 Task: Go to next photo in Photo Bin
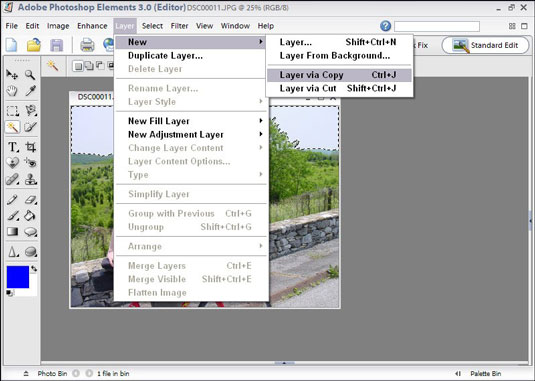[x=89, y=373]
